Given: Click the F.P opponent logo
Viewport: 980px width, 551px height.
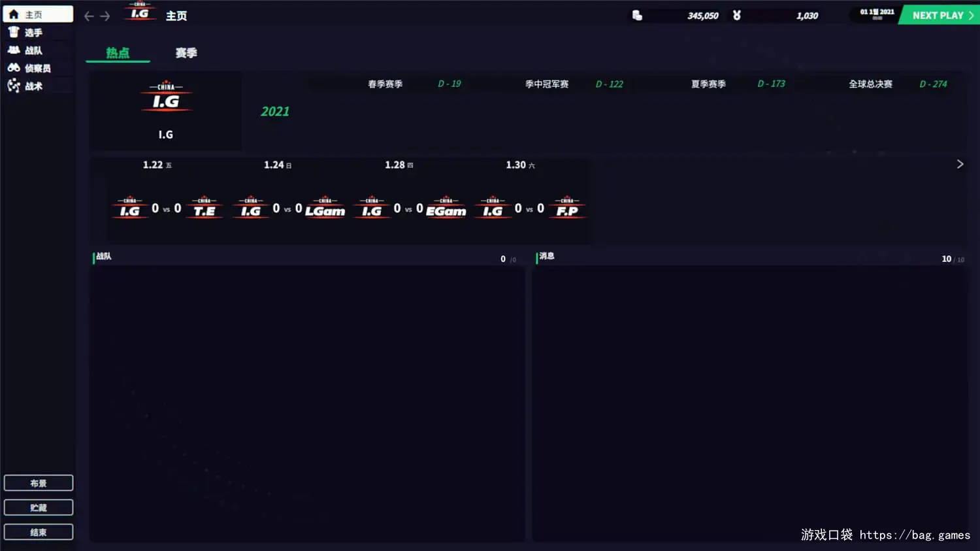Looking at the screenshot, I should click(567, 208).
